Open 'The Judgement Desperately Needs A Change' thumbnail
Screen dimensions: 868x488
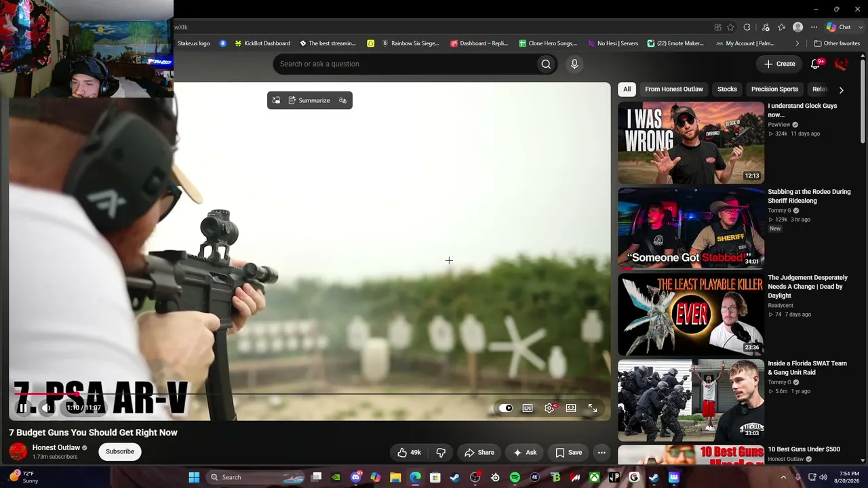[691, 314]
